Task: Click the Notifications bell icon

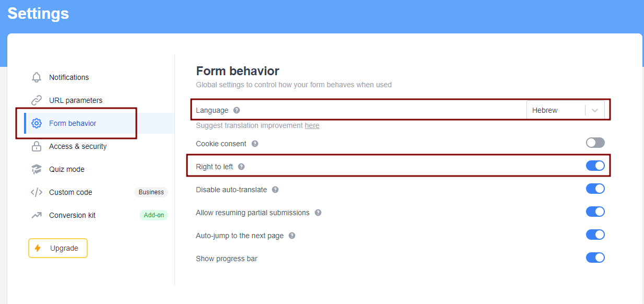Action: 37,77
